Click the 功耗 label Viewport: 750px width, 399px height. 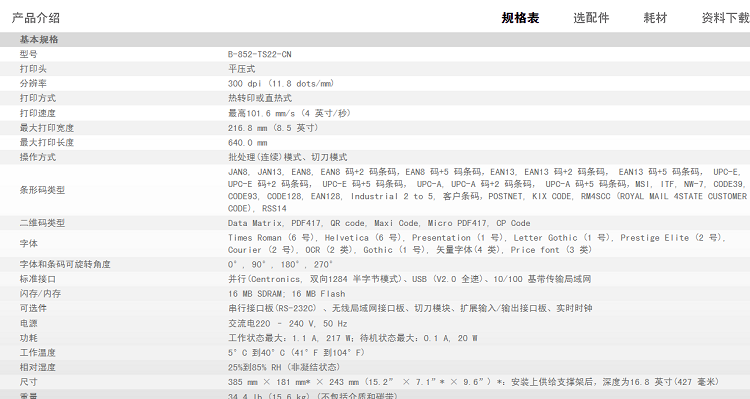coord(29,338)
